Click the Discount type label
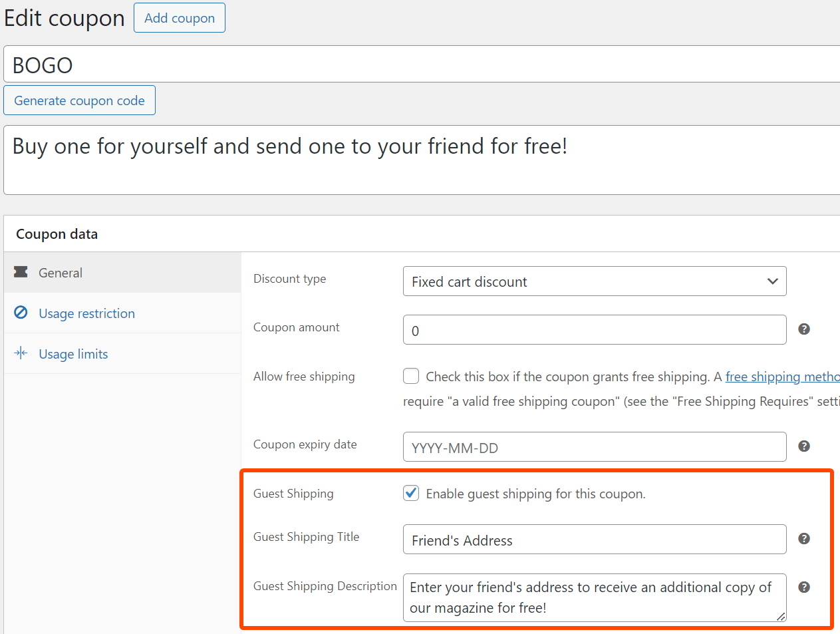This screenshot has height=634, width=840. 289,279
